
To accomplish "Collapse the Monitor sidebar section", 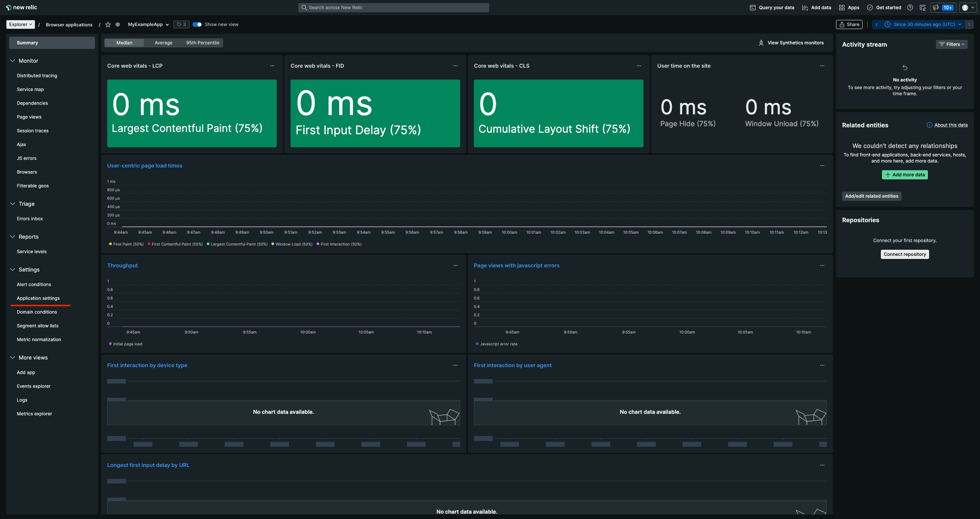I will coord(13,61).
